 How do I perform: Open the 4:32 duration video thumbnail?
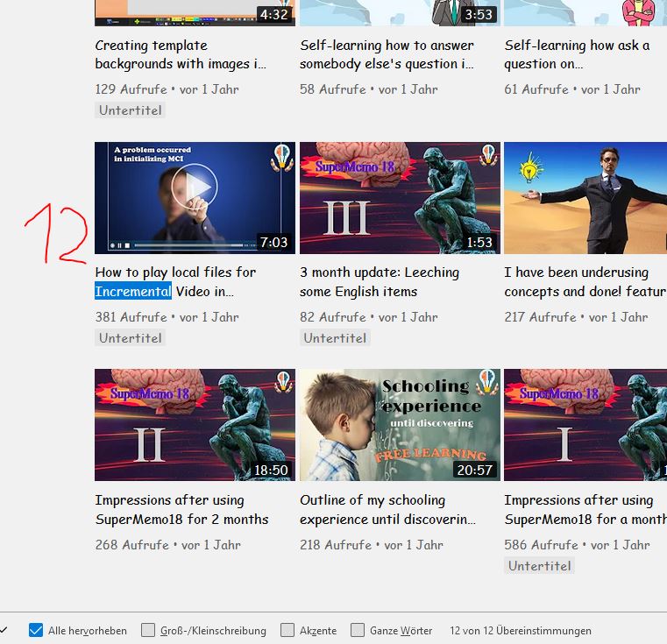[x=195, y=13]
